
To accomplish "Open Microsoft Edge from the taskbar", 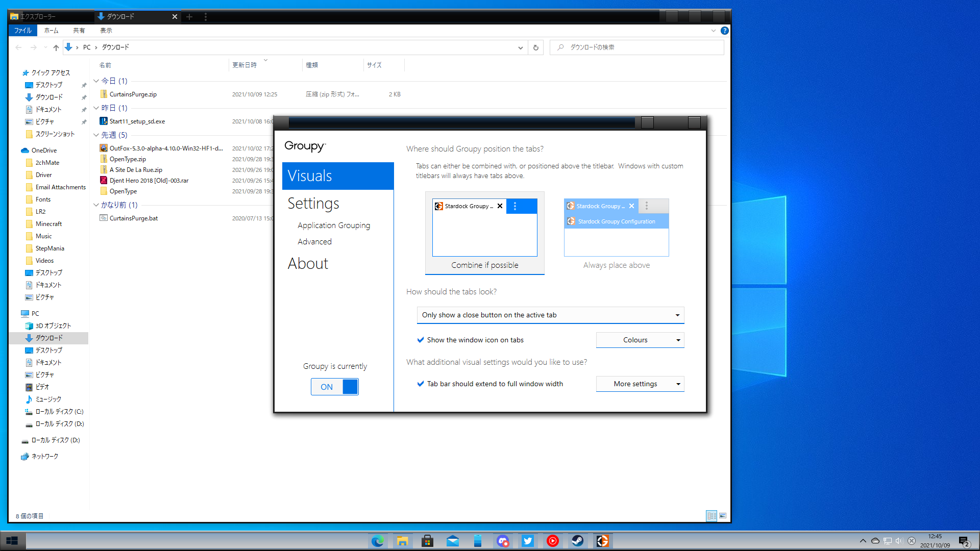I will [x=377, y=541].
